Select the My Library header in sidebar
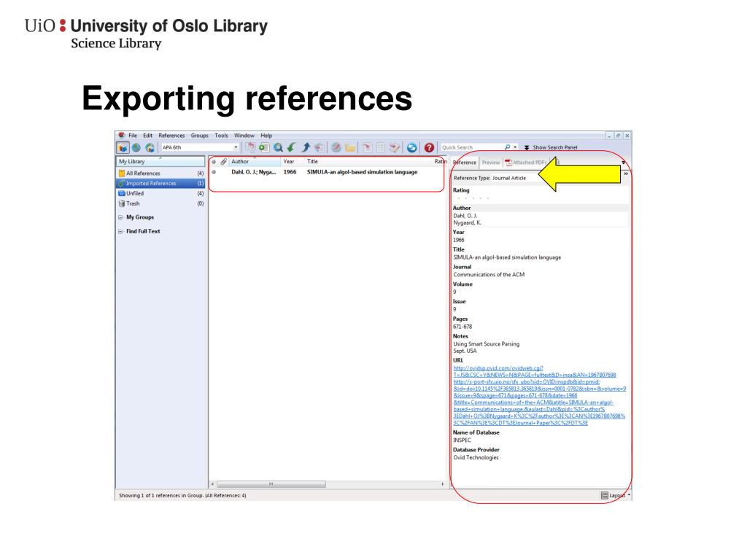This screenshot has width=747, height=560. point(160,161)
